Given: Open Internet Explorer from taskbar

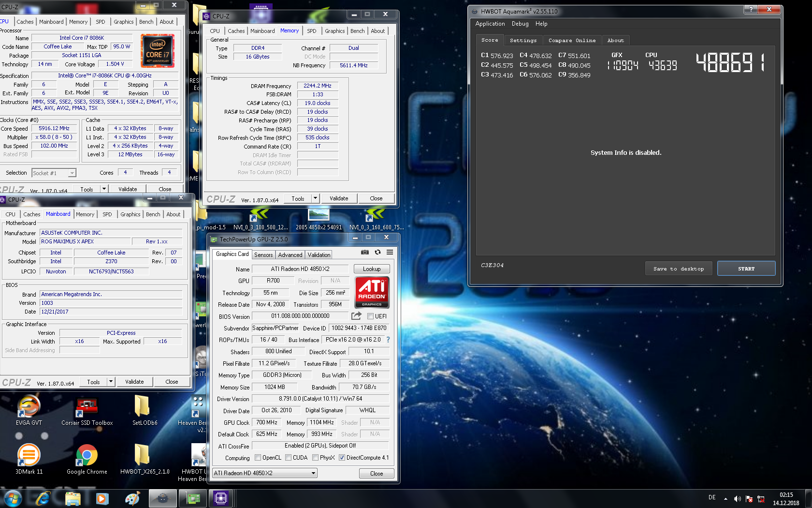Looking at the screenshot, I should 43,498.
